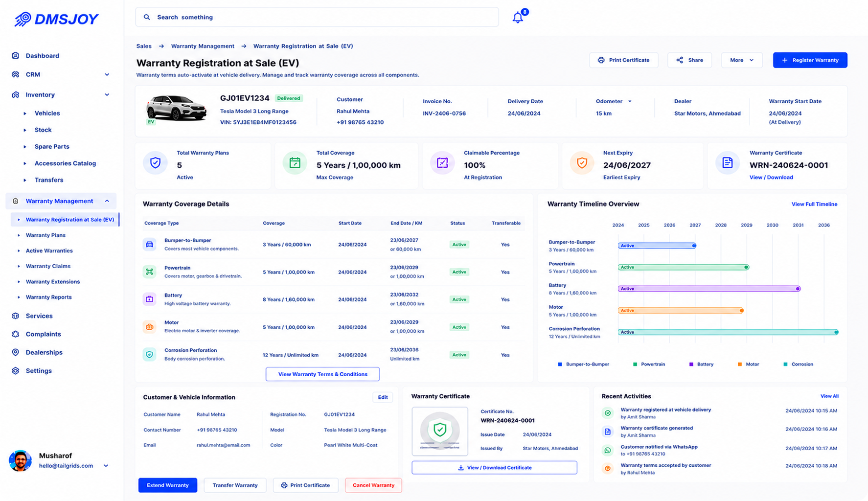Open the Odometer dropdown arrow
The width and height of the screenshot is (868, 501).
(630, 101)
